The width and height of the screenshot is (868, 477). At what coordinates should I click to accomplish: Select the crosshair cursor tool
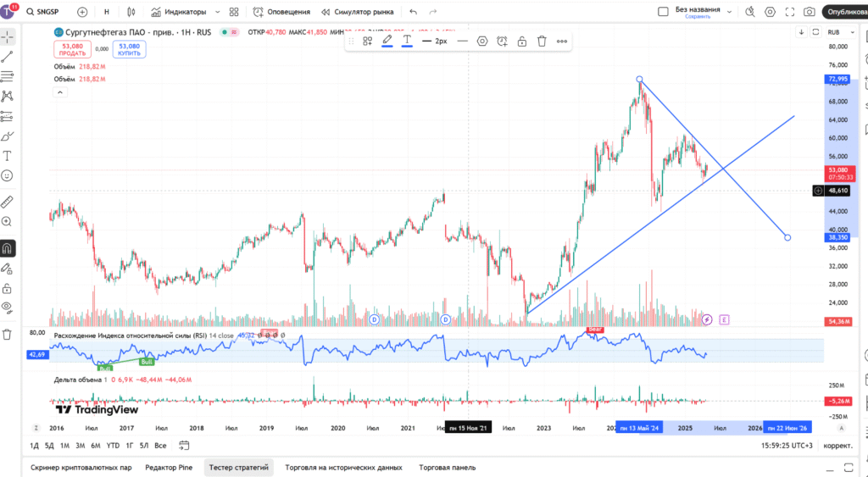point(7,37)
